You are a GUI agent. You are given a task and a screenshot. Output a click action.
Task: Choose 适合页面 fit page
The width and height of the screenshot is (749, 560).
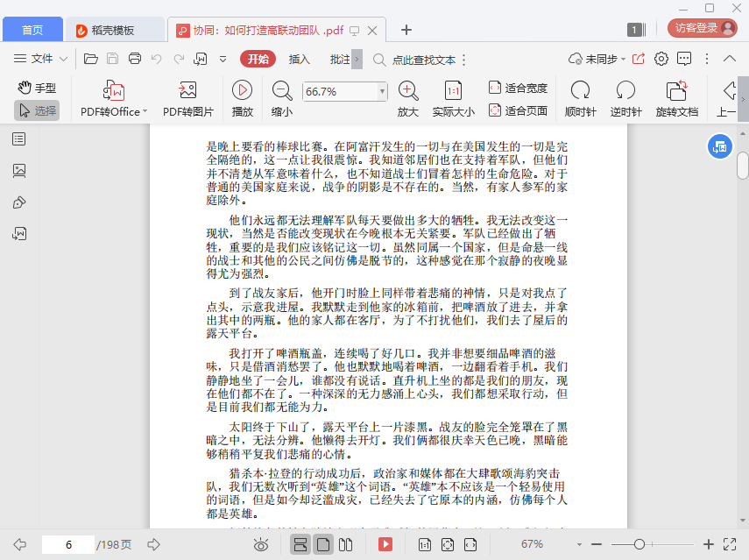[x=518, y=110]
